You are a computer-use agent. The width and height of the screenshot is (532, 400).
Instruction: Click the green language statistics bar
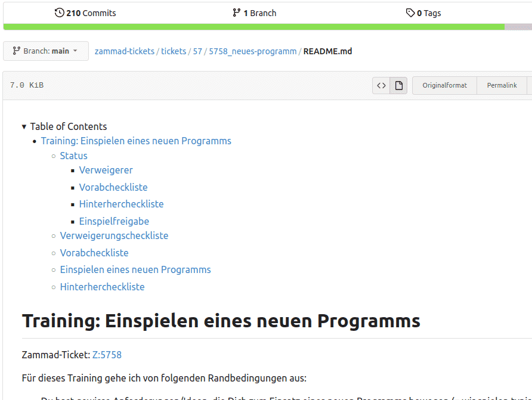[250, 26]
